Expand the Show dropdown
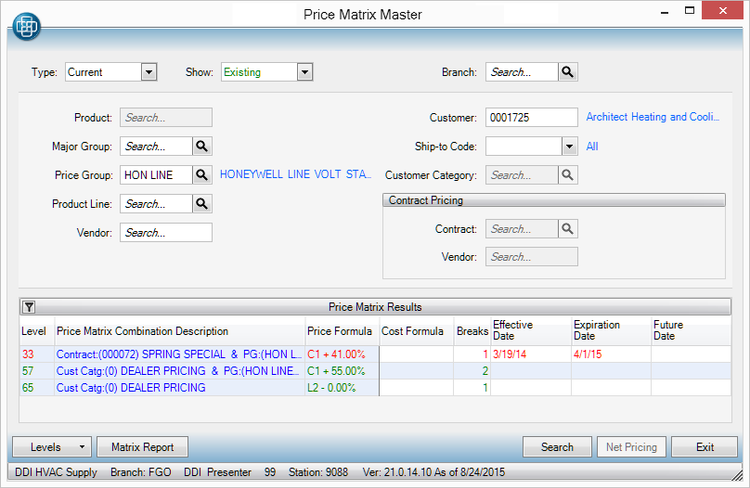 point(305,72)
